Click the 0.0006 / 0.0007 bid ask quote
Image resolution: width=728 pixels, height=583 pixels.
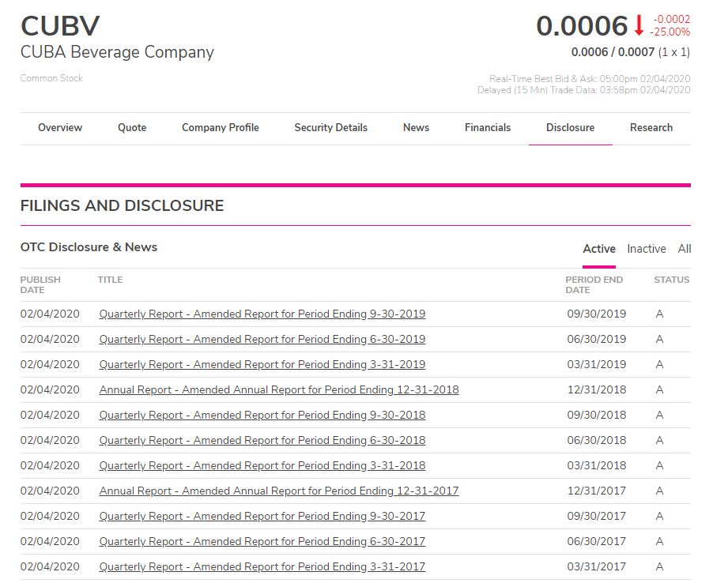pyautogui.click(x=613, y=52)
